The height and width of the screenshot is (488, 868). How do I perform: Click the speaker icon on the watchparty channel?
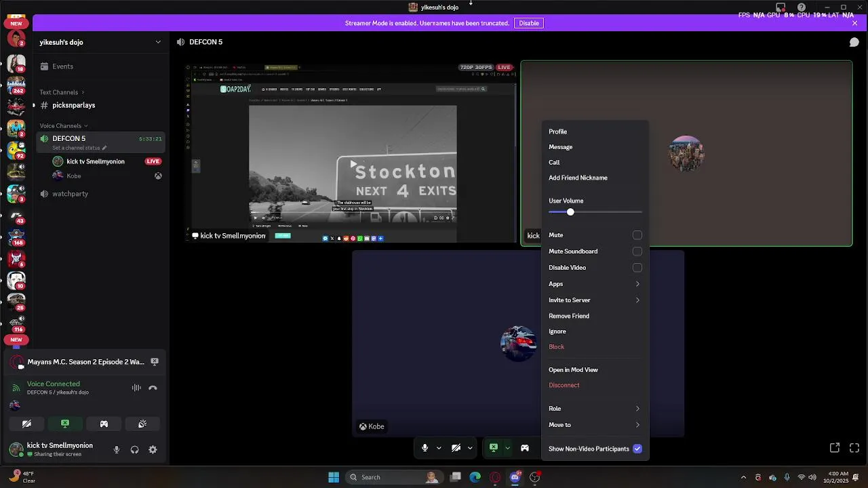pyautogui.click(x=44, y=194)
